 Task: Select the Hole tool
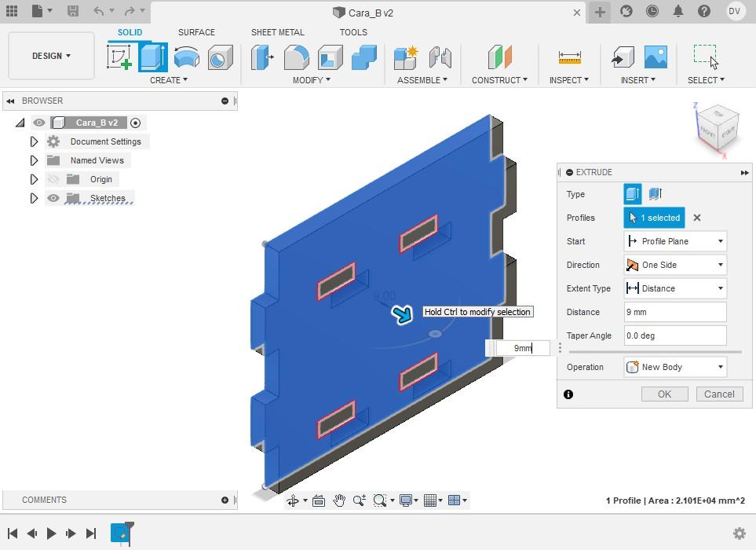click(x=221, y=57)
